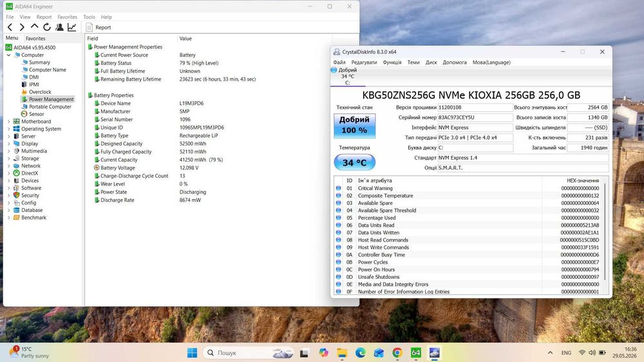Select the Battery Voltage row

209,168
